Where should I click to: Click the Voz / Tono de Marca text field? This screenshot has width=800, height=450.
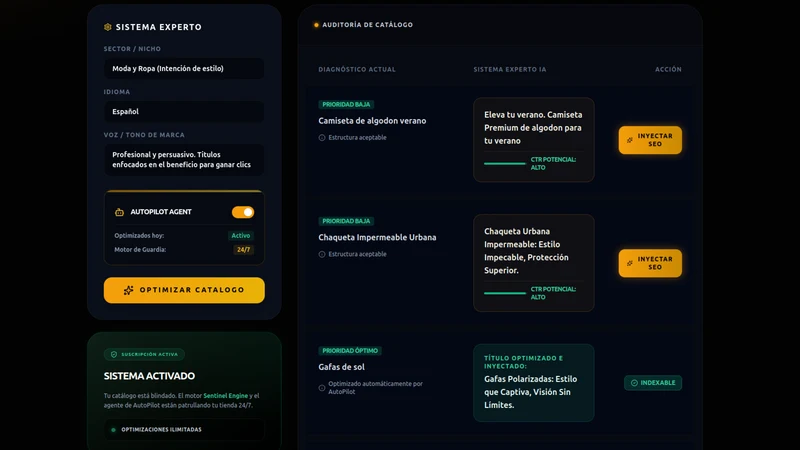tap(184, 160)
